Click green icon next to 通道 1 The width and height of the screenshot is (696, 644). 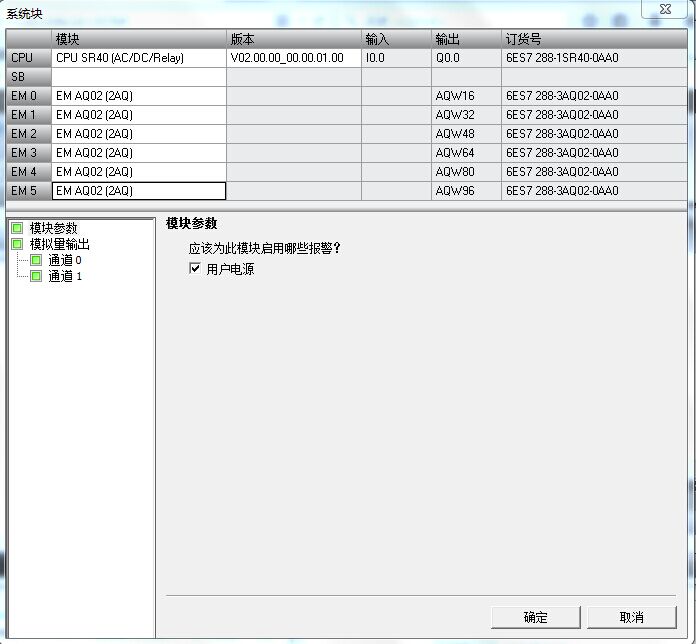click(x=36, y=276)
